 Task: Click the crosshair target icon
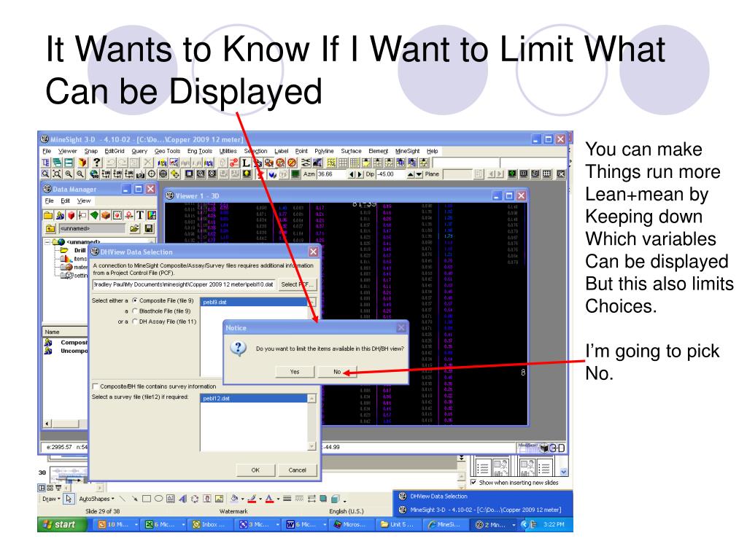(152, 174)
